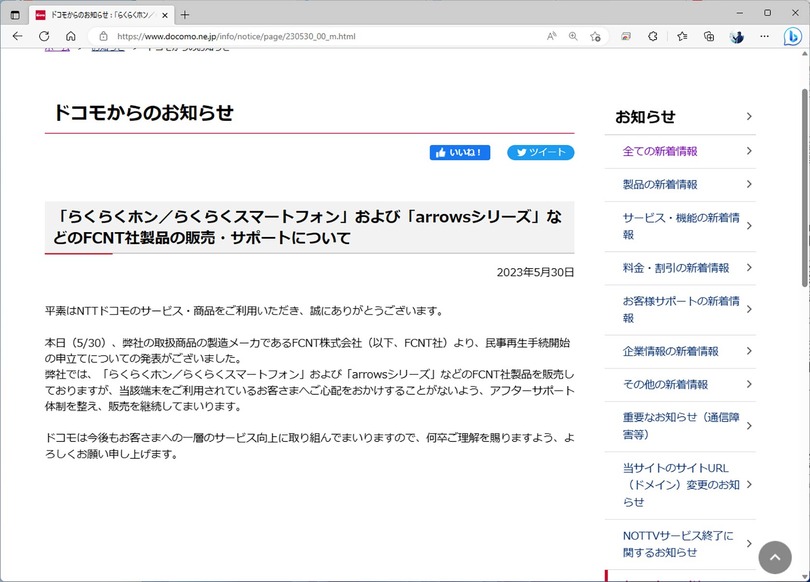The image size is (810, 582).
Task: Click chevron beside 製品の新着情報
Action: pos(749,184)
